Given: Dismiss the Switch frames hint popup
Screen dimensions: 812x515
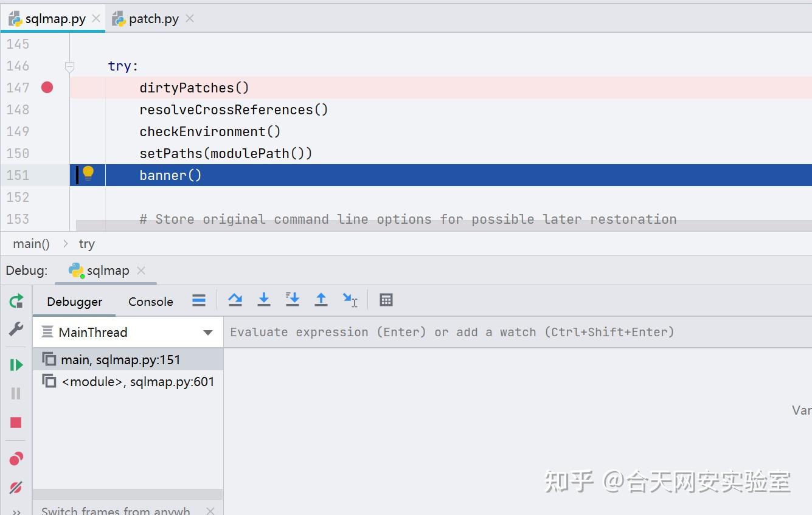Looking at the screenshot, I should coord(210,510).
